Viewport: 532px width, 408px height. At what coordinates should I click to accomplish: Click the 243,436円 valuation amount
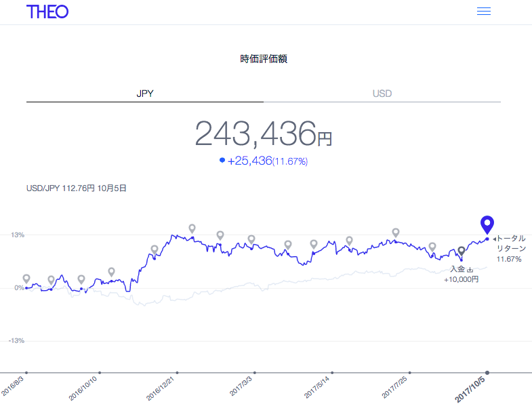[x=263, y=134]
